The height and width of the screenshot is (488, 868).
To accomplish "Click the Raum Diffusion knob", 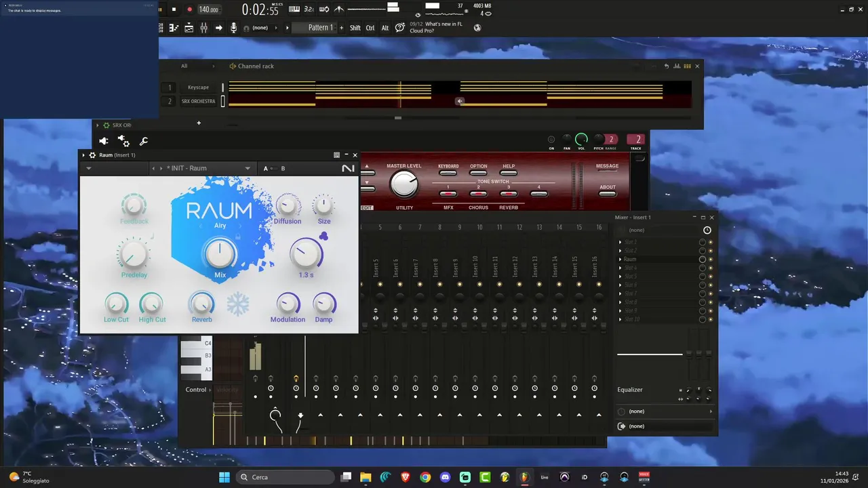I will pos(288,205).
